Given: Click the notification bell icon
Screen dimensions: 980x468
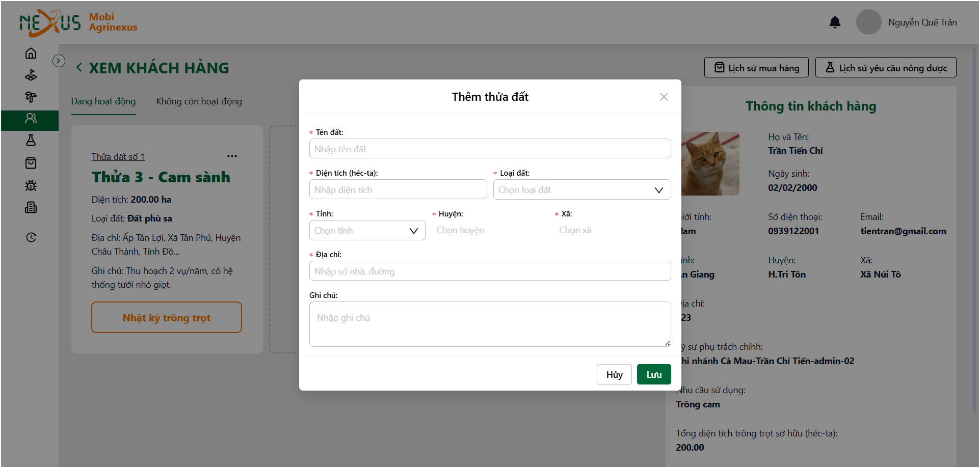Looking at the screenshot, I should pos(835,22).
